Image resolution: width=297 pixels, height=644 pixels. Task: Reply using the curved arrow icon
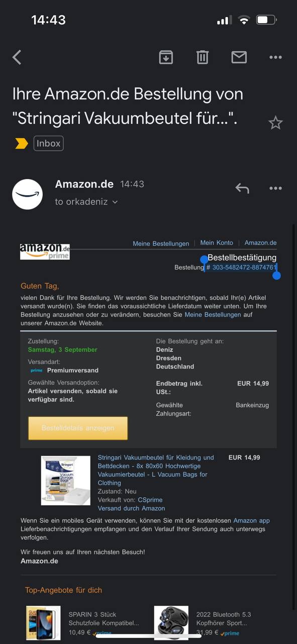point(242,189)
